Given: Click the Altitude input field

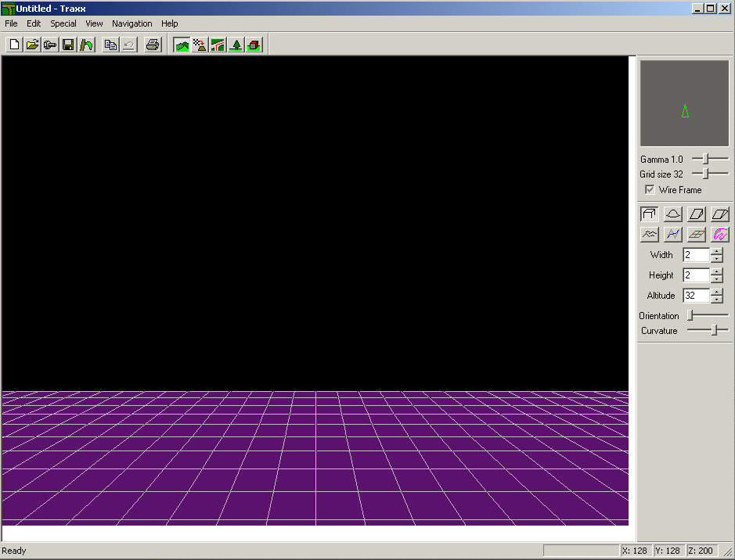Looking at the screenshot, I should pos(695,296).
